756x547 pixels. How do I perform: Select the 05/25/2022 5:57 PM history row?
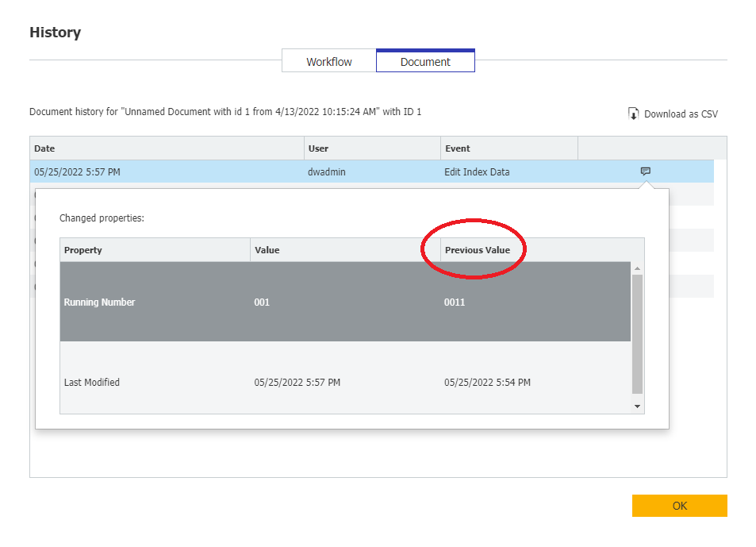coord(77,171)
